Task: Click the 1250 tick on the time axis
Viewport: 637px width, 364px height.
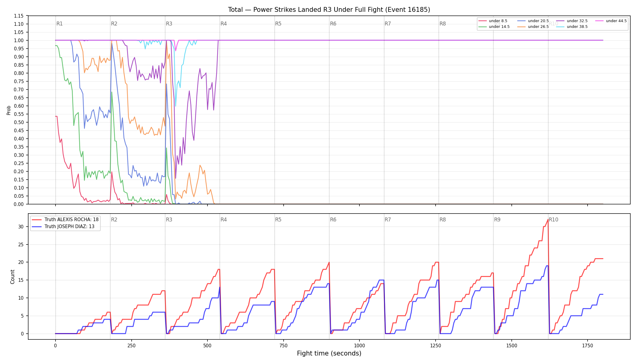Action: (x=436, y=345)
